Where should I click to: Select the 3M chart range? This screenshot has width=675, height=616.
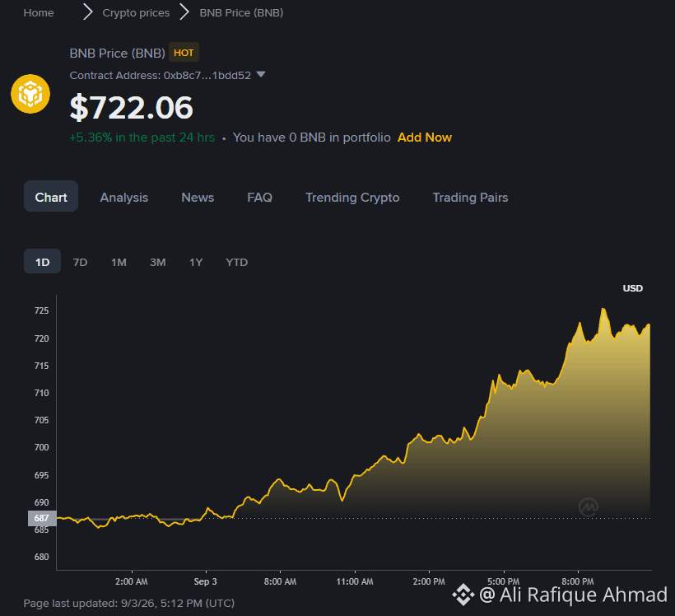tap(157, 263)
